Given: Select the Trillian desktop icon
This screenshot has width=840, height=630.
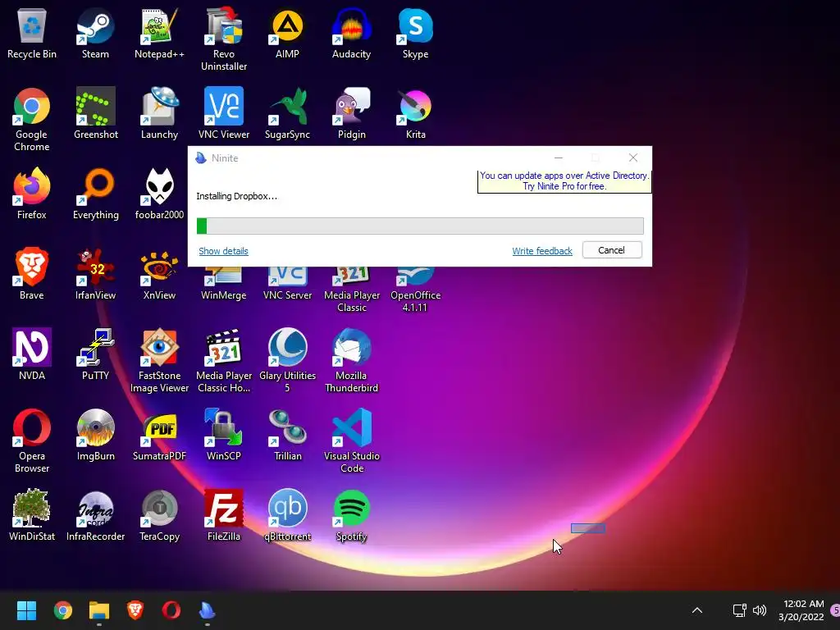Looking at the screenshot, I should 288,435.
